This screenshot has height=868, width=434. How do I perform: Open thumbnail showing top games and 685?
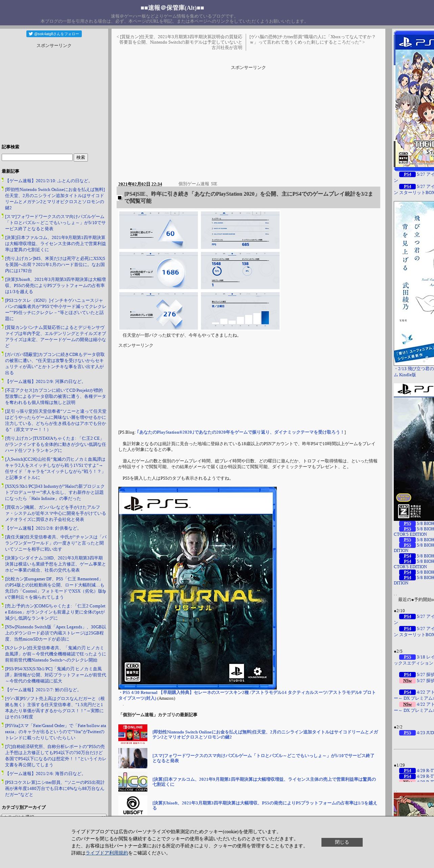240,230
